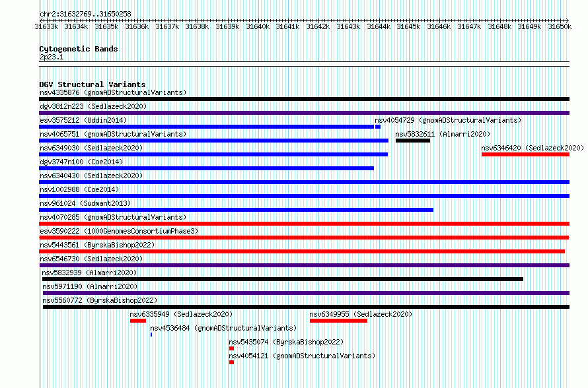This screenshot has width=588, height=388.
Task: Open the esv3575212 Uddin2014 variant label
Action: click(83, 120)
